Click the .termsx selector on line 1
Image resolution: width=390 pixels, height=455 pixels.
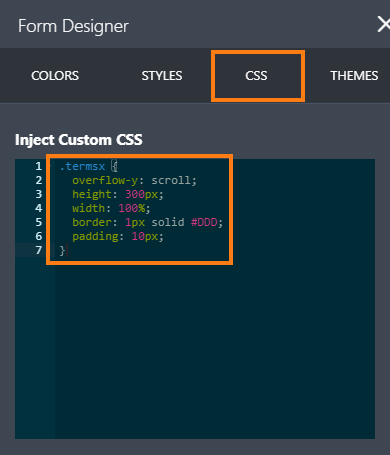82,166
